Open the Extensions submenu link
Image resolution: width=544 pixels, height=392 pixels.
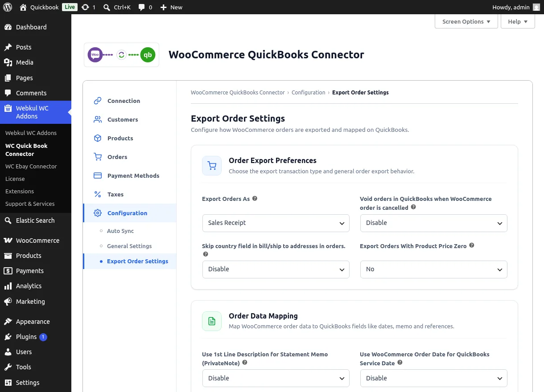pyautogui.click(x=20, y=191)
